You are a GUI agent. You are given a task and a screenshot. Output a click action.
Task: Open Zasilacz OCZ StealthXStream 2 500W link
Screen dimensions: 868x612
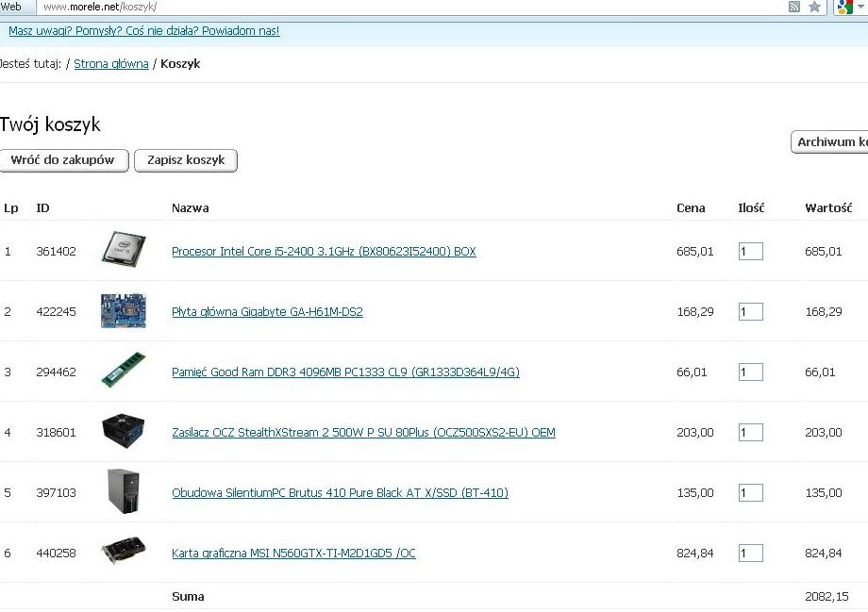[363, 432]
